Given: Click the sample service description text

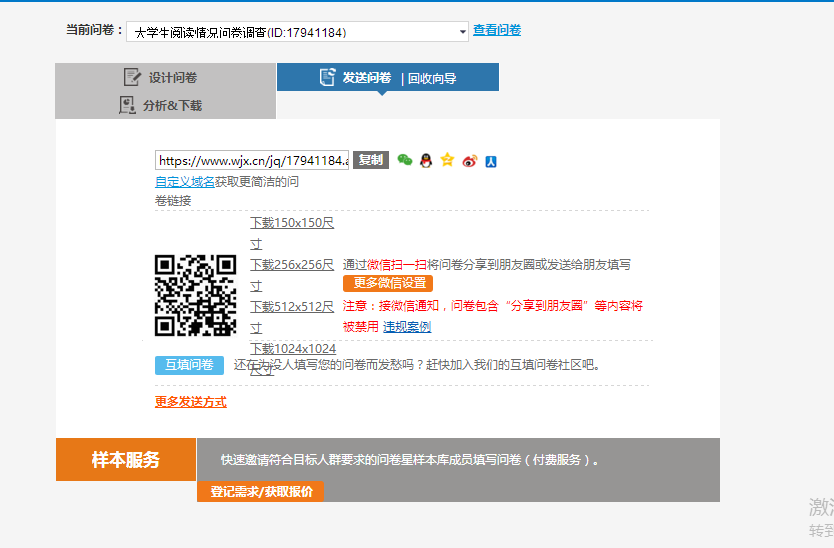Looking at the screenshot, I should (x=410, y=460).
